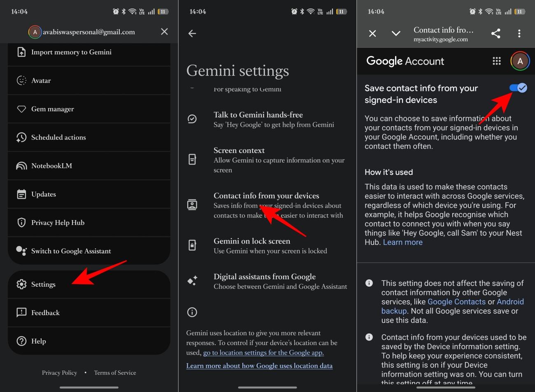Screen dimensions: 535x392
Task: Share the Contact info page
Action: coord(496,33)
